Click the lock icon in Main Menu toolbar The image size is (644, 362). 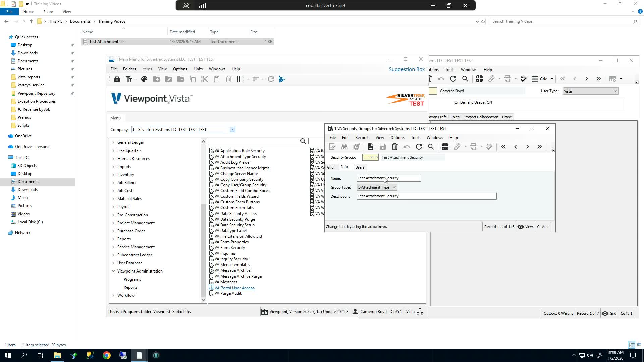(117, 79)
